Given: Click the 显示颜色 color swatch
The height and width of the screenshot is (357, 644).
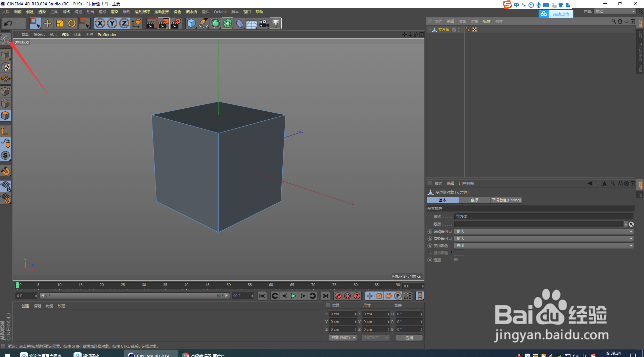Looking at the screenshot, I should [459, 252].
